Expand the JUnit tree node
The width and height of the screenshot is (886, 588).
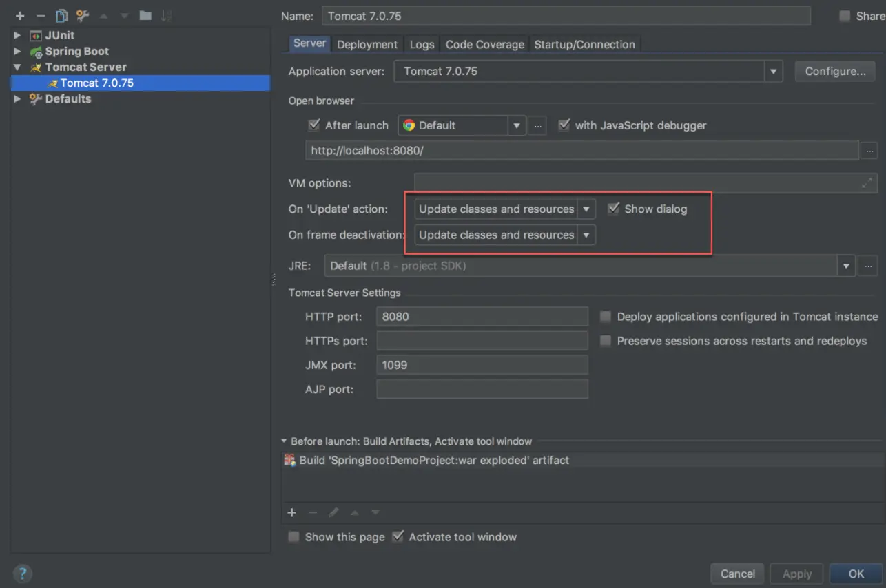click(x=18, y=35)
